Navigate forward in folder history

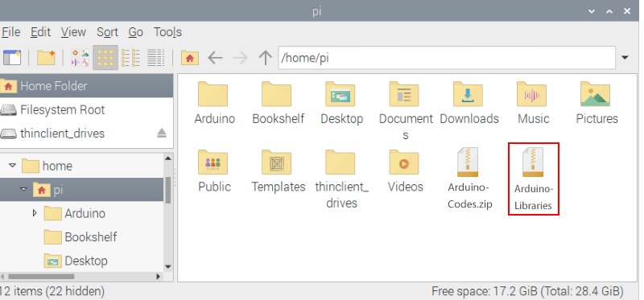tap(240, 58)
